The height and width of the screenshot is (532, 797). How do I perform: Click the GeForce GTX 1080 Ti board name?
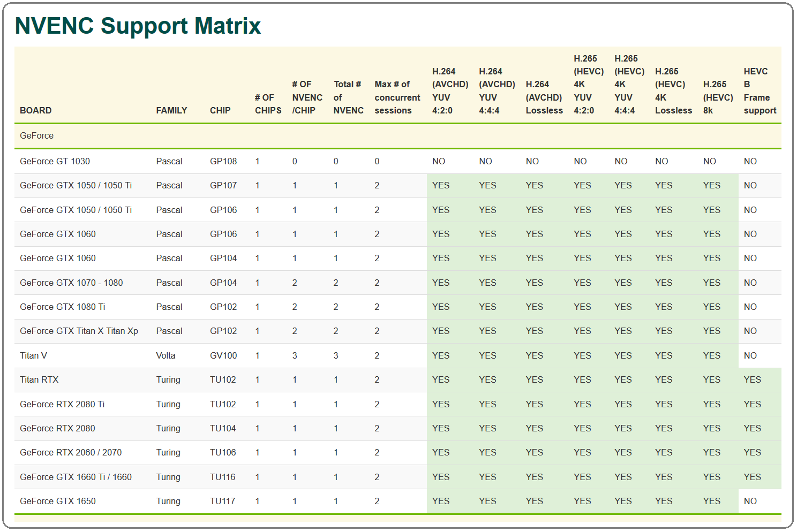point(63,307)
